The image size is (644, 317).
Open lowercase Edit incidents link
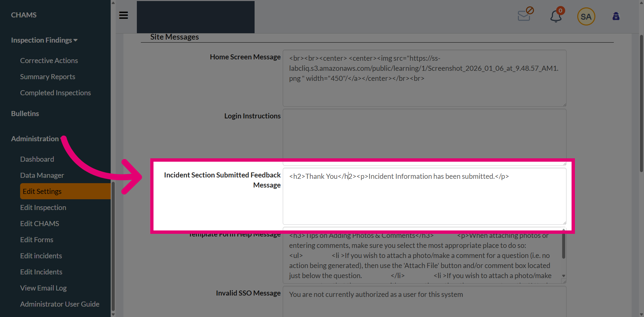click(x=41, y=256)
